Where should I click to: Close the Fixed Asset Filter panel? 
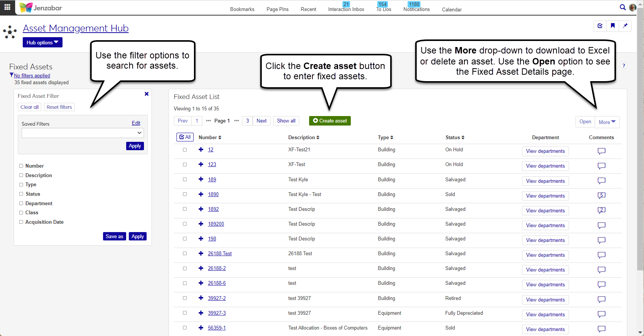point(147,94)
